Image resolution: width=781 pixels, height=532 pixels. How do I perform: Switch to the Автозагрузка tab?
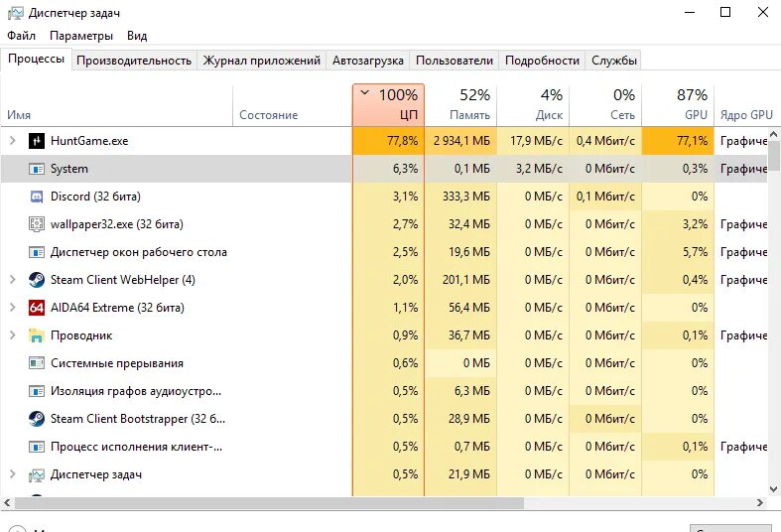coord(368,61)
